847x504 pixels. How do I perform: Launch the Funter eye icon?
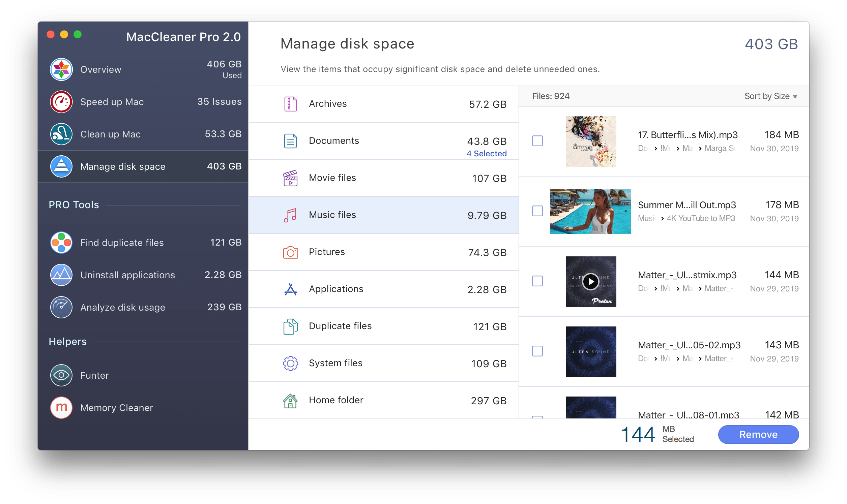pos(61,375)
